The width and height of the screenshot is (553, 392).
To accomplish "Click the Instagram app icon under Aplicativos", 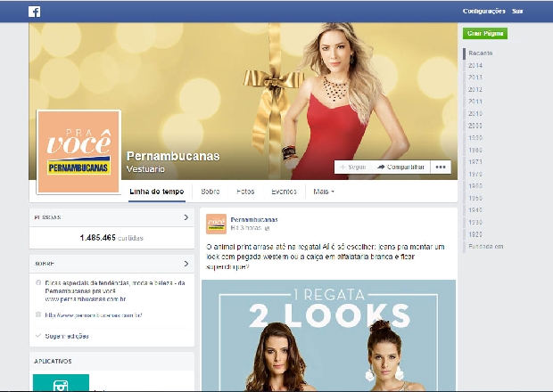I will pos(61,383).
